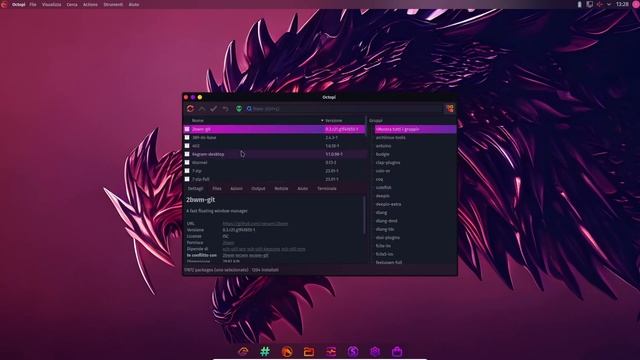This screenshot has height=360, width=640.
Task: Open the purple settings gear icon in dock
Action: (x=375, y=351)
